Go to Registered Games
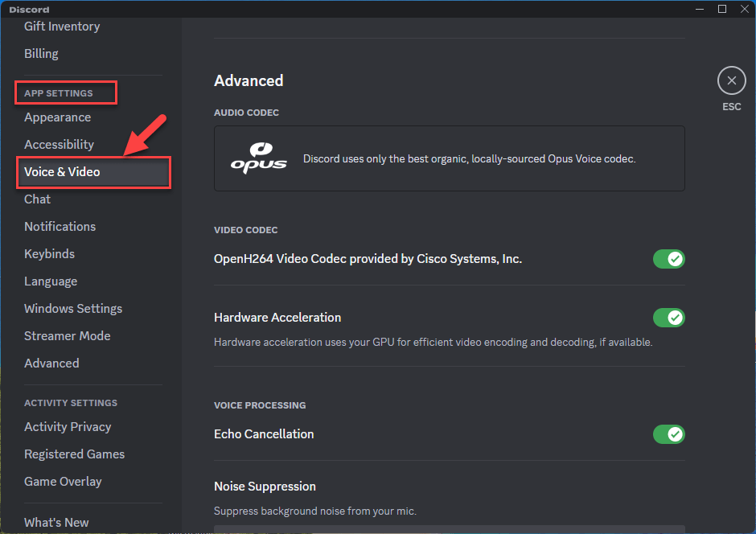Image resolution: width=756 pixels, height=534 pixels. (x=74, y=454)
